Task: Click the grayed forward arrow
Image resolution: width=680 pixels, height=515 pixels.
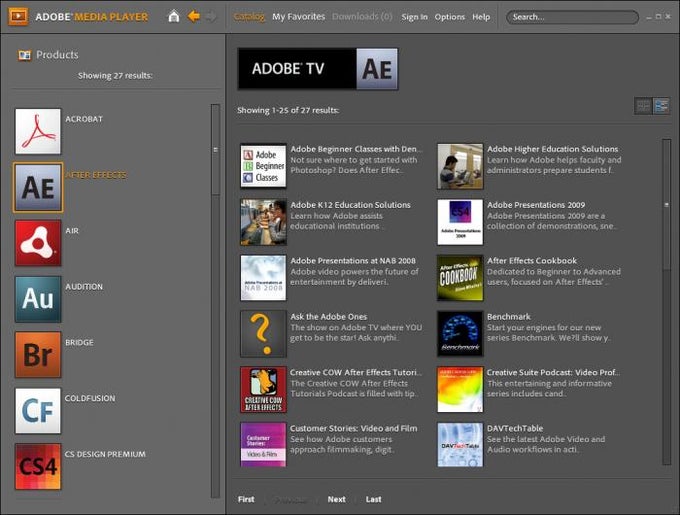Action: (x=211, y=16)
